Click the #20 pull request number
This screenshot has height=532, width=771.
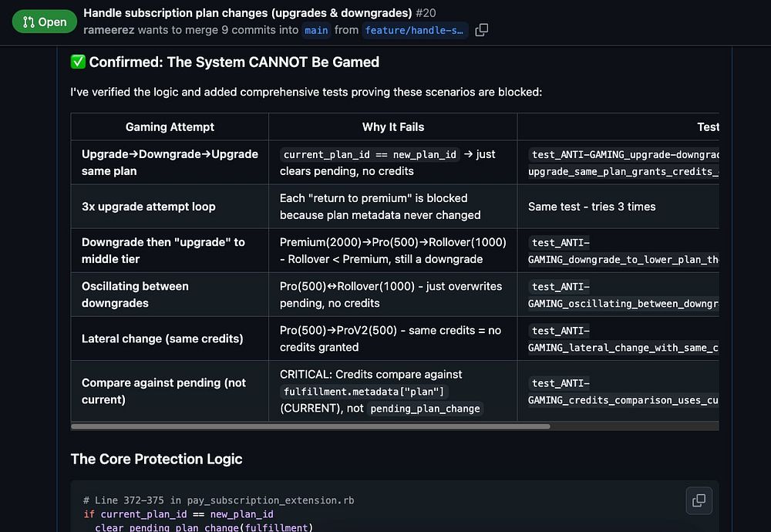pyautogui.click(x=426, y=13)
